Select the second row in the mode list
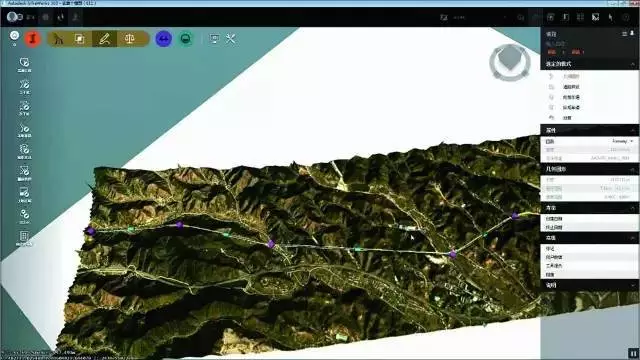The width and height of the screenshot is (640, 360). (x=589, y=87)
